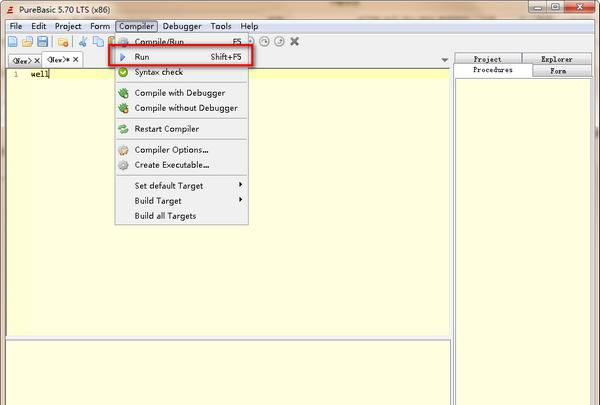Image resolution: width=600 pixels, height=405 pixels.
Task: Open the File menu
Action: pos(16,26)
